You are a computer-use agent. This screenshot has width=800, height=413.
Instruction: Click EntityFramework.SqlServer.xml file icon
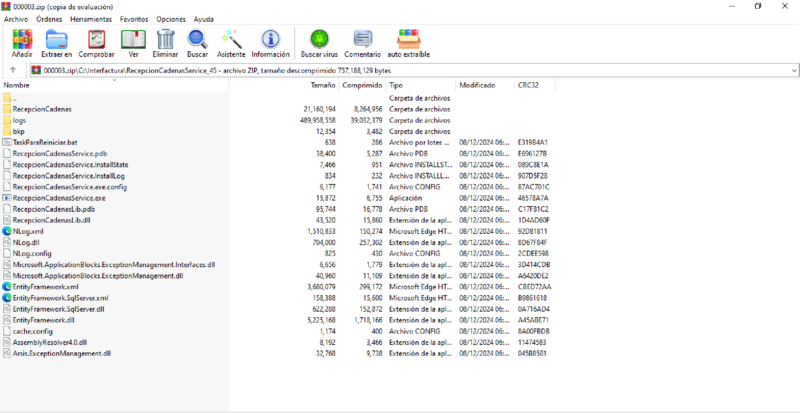(x=7, y=298)
